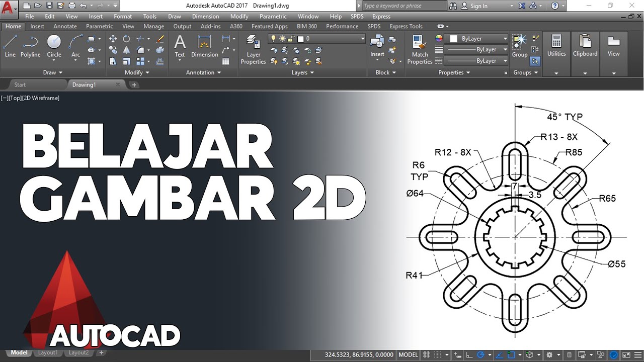Toggle object snap tracking in status bar
This screenshot has height=362, width=644.
pyautogui.click(x=498, y=354)
